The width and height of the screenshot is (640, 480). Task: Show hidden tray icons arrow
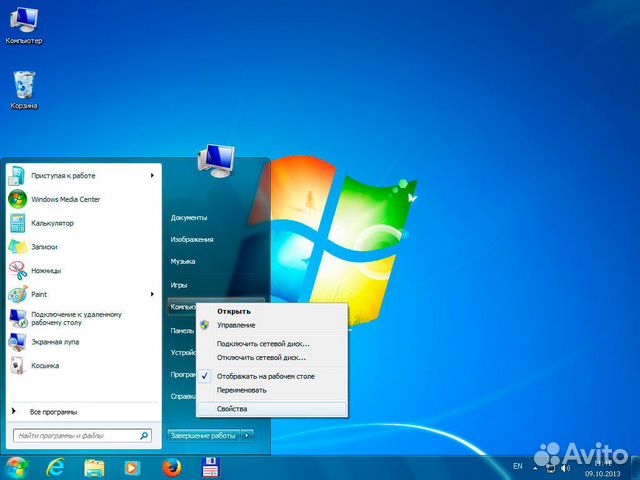tap(535, 468)
